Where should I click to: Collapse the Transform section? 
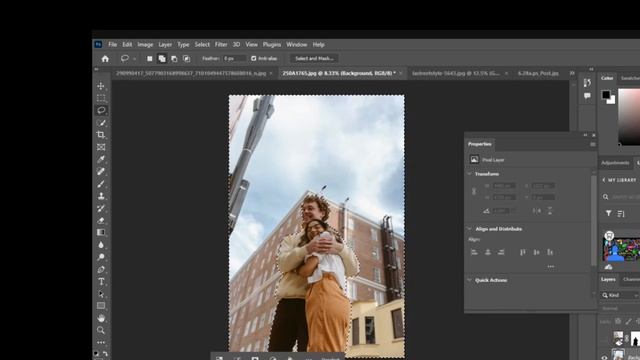469,174
